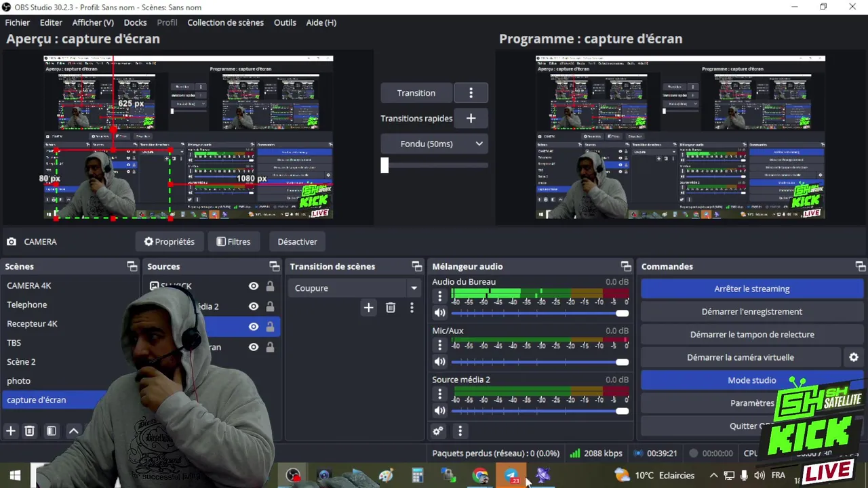Open Source média 2 audio three-dot menu

[x=439, y=394]
